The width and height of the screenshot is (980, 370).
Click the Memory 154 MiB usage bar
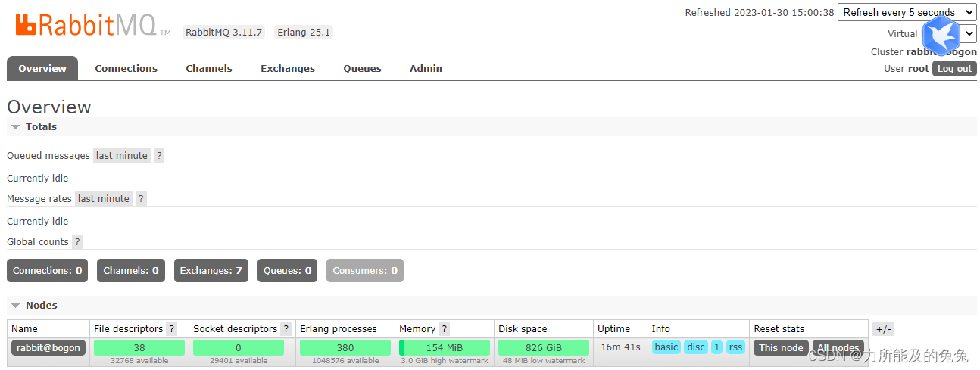tap(445, 347)
